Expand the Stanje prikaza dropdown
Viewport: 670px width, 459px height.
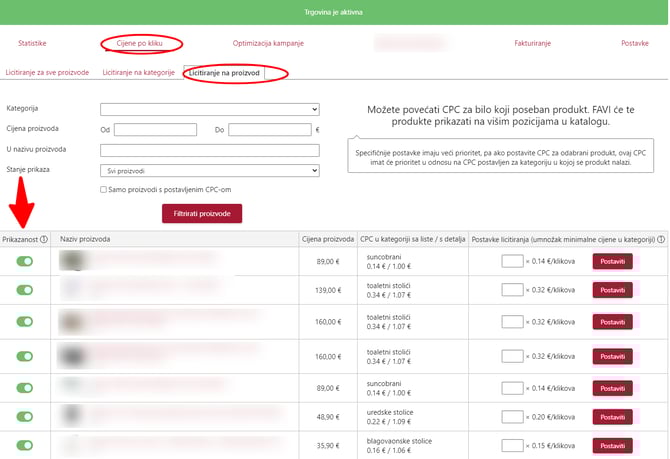[x=209, y=171]
